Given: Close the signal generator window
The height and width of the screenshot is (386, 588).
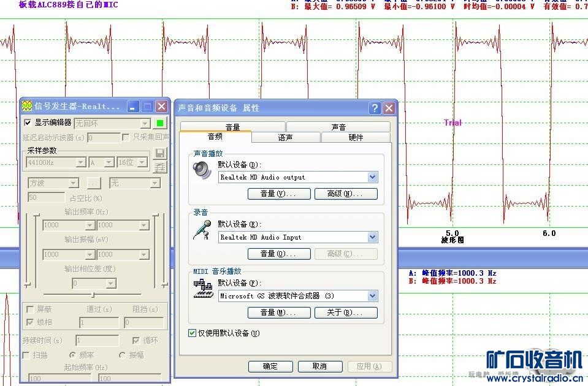Looking at the screenshot, I should 161,107.
